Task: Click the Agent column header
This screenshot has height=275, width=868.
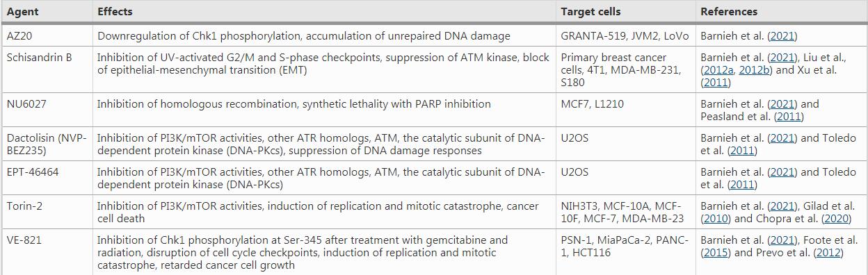Action: (22, 12)
